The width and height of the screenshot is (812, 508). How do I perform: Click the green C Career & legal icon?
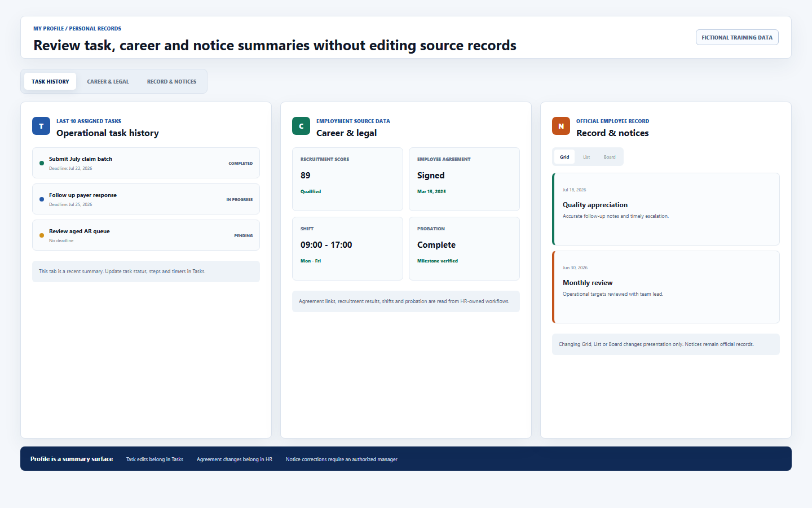[301, 126]
